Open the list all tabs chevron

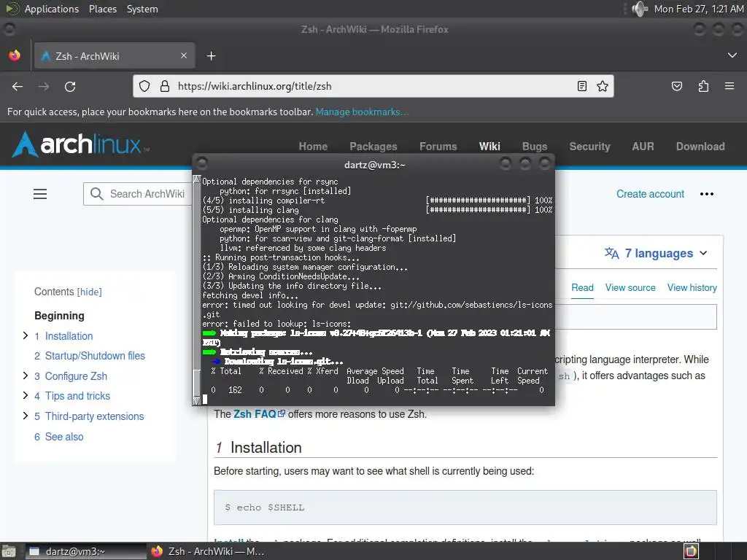click(x=732, y=55)
